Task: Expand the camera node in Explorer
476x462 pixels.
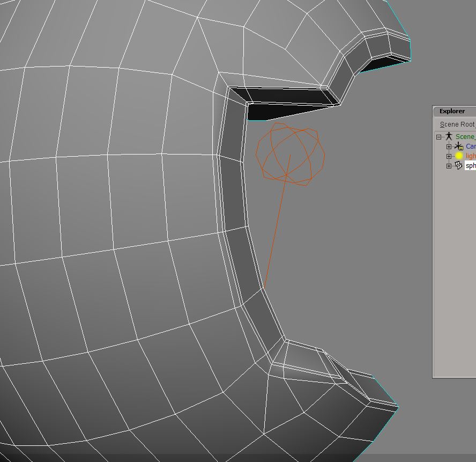Action: [x=449, y=147]
